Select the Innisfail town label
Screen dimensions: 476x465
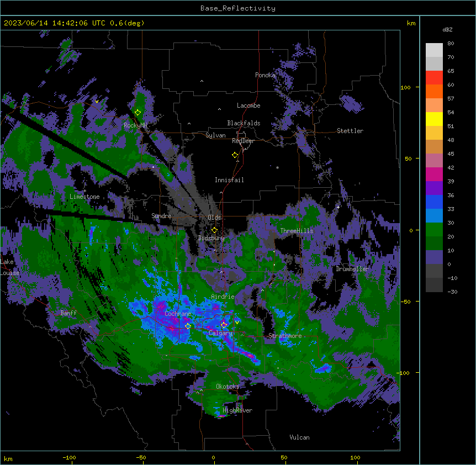click(229, 180)
